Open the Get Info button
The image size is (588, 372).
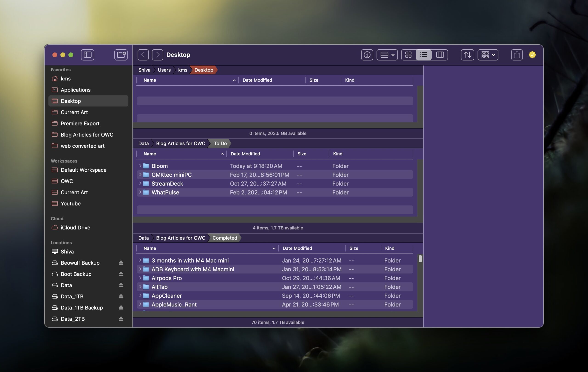367,55
